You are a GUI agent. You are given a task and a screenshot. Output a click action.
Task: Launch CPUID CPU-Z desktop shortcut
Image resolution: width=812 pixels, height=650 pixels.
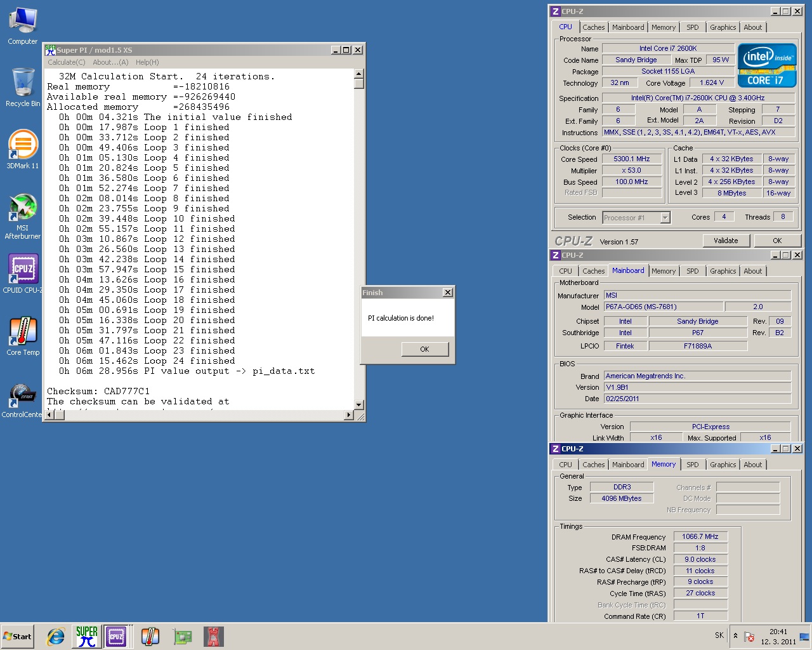(x=23, y=273)
